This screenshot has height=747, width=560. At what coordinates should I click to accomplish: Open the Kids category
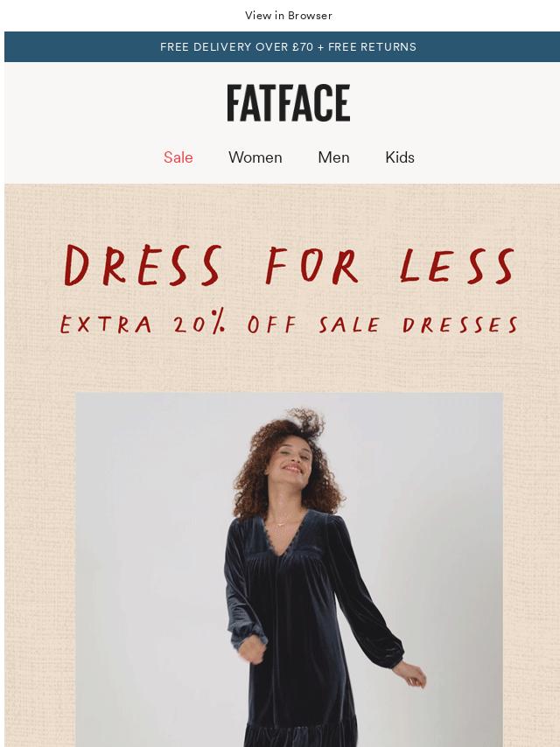pos(400,157)
